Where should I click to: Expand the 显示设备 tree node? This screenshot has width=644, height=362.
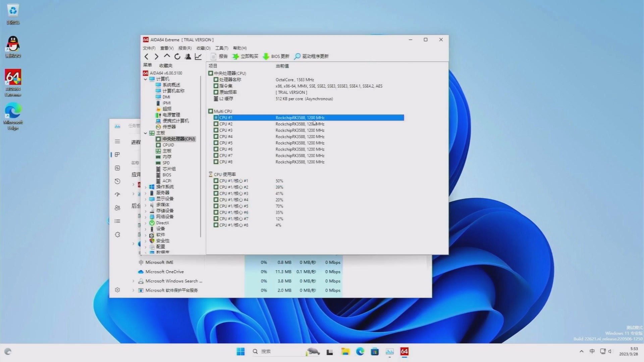pos(146,199)
